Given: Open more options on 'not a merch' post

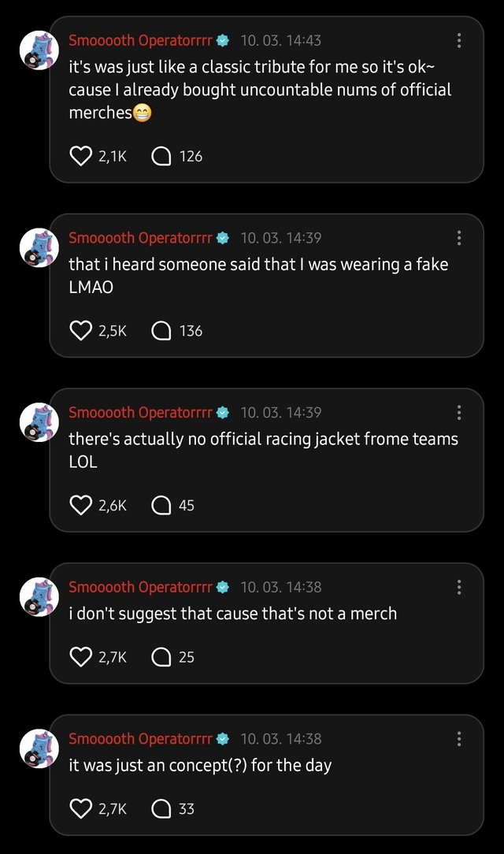Looking at the screenshot, I should (x=459, y=588).
